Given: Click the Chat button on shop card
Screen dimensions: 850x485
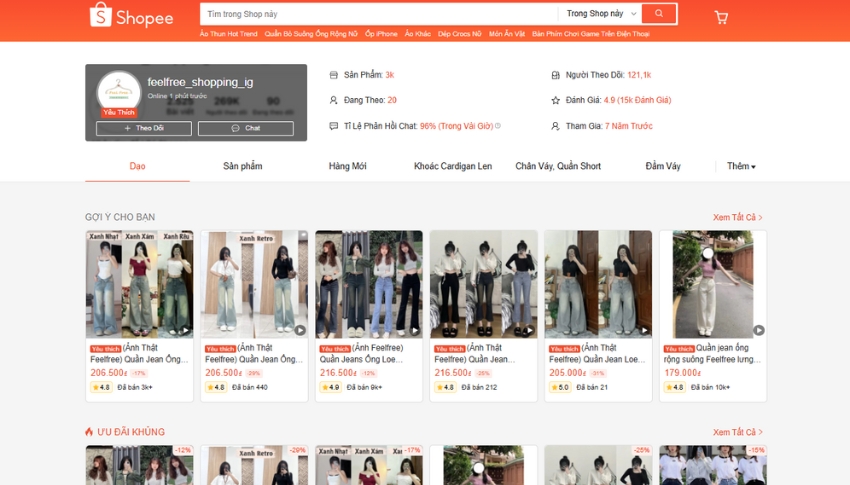Looking at the screenshot, I should click(x=246, y=128).
